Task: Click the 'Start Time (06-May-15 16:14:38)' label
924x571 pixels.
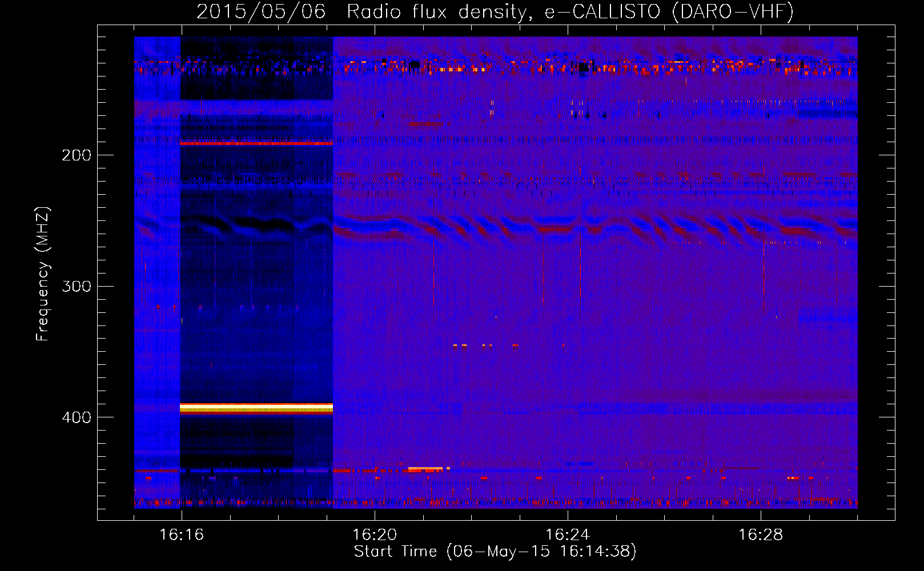Action: (x=495, y=552)
